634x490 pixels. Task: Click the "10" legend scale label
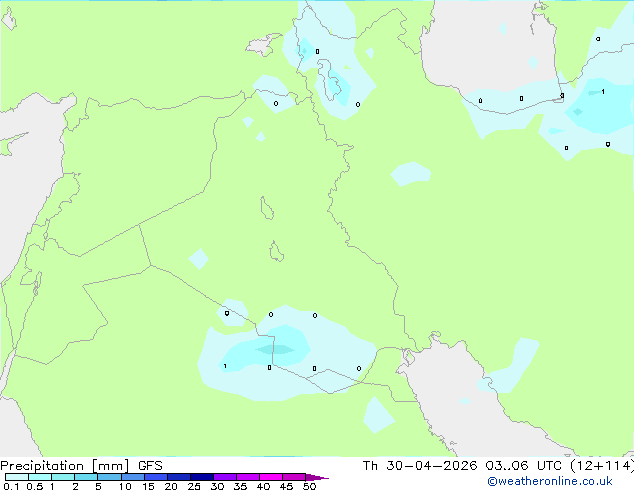pyautogui.click(x=125, y=486)
